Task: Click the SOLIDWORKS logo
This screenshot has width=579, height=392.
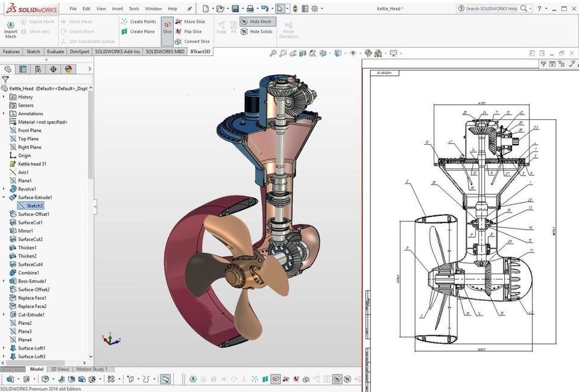Action: [x=32, y=9]
